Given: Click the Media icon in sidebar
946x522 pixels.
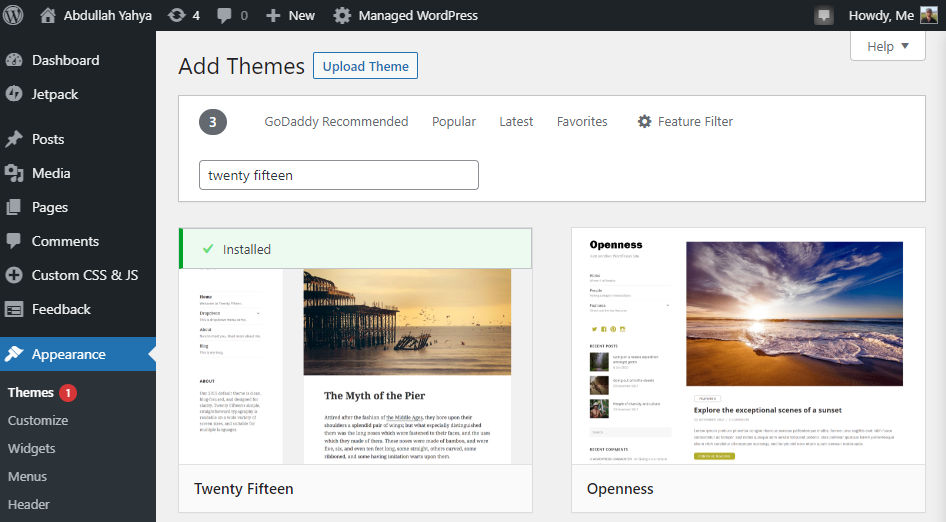Looking at the screenshot, I should point(14,173).
